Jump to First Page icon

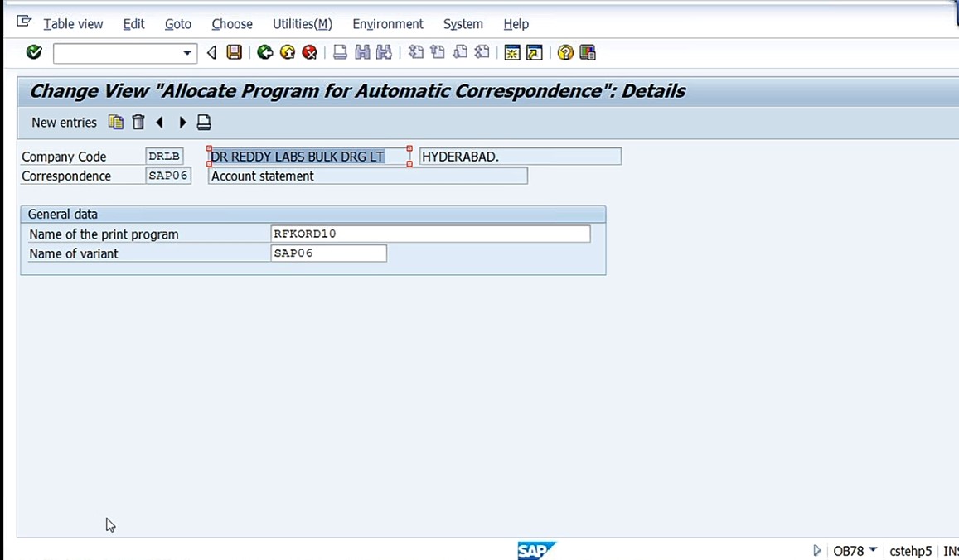pyautogui.click(x=416, y=52)
